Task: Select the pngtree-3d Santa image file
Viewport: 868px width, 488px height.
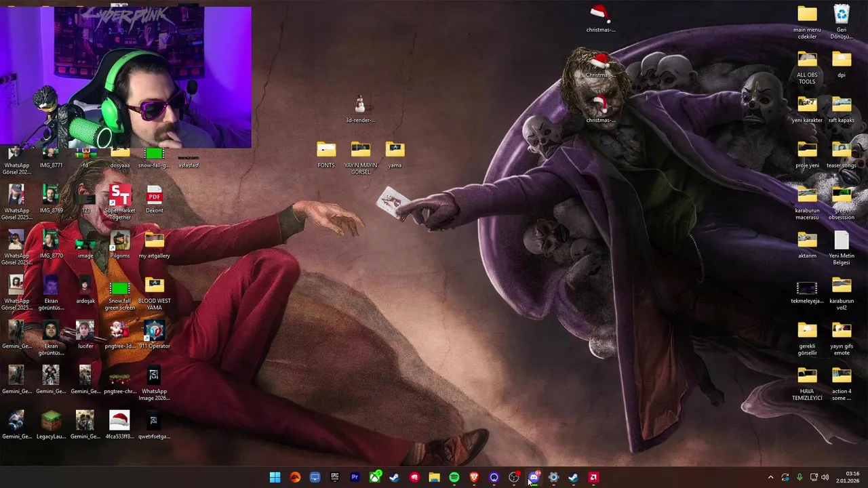Action: (x=119, y=335)
